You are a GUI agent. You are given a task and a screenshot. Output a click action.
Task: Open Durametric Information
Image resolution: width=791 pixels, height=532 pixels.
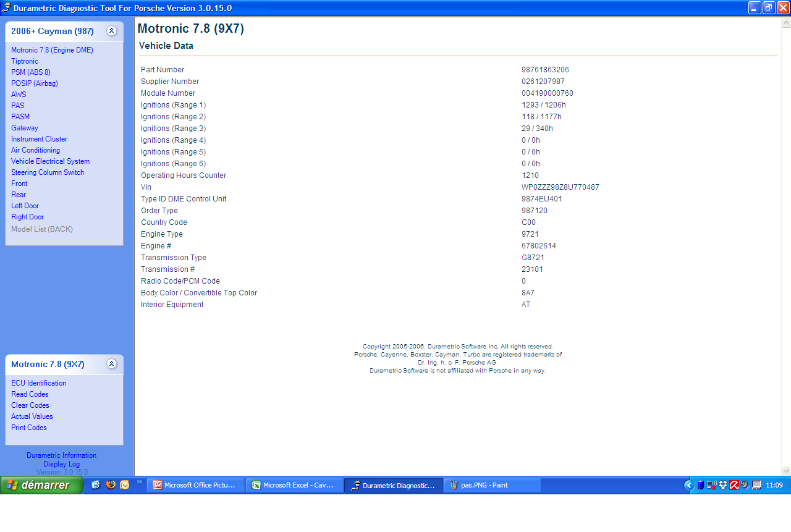tap(61, 455)
